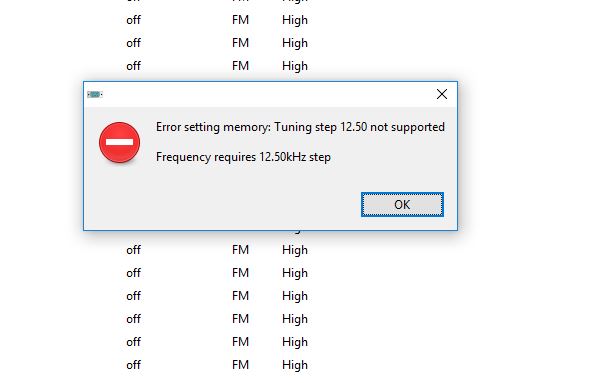This screenshot has height=383, width=615.
Task: Select 'High' cell in row just above dialog
Action: pos(295,66)
